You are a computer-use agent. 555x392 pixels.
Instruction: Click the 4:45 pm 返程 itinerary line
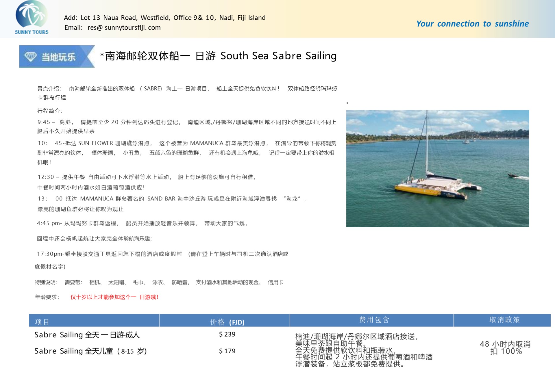click(x=142, y=223)
